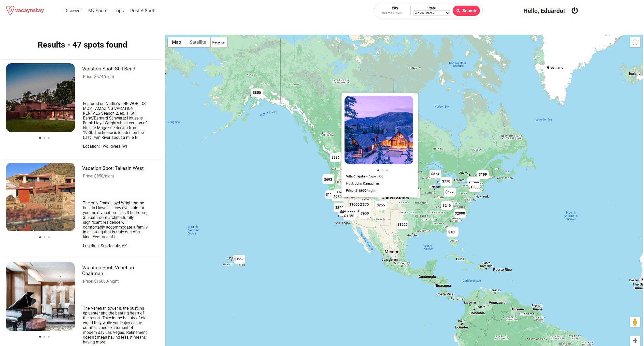This screenshot has height=346, width=644.
Task: Zoom in with map plus button
Action: [x=635, y=341]
